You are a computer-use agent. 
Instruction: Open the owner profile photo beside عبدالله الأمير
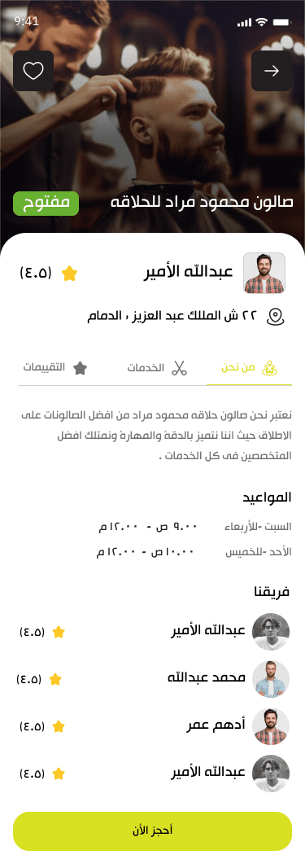(x=264, y=273)
